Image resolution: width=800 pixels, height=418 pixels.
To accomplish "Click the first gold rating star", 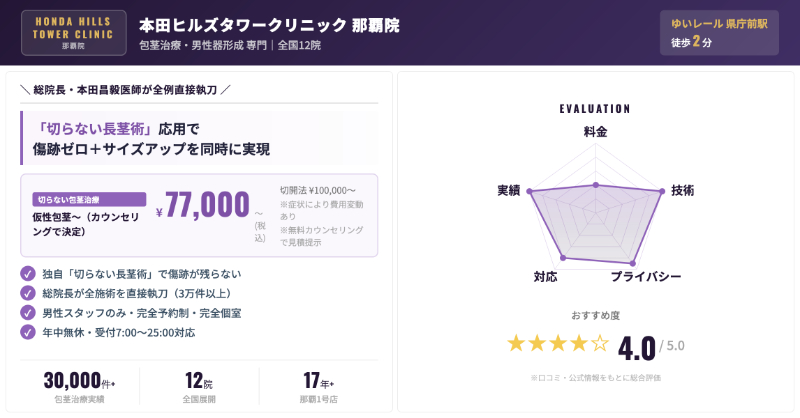I will (516, 344).
